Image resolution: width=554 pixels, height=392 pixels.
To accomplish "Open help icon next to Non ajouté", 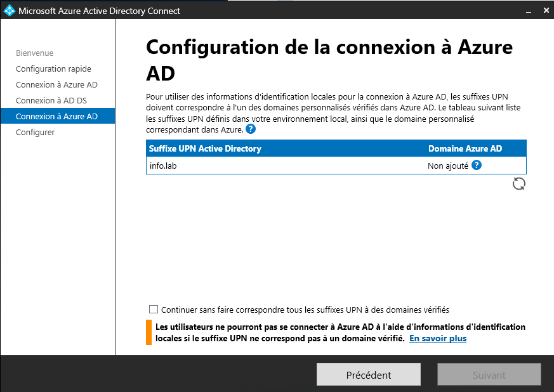I will click(477, 165).
